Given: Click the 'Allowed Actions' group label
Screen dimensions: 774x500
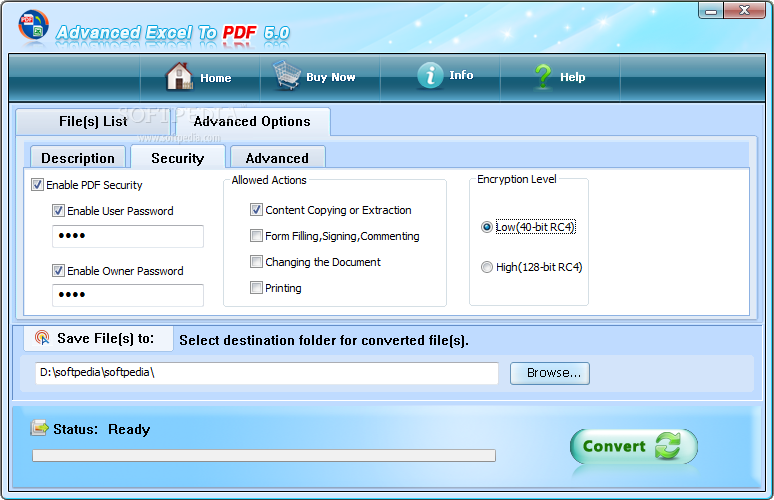Looking at the screenshot, I should [269, 180].
